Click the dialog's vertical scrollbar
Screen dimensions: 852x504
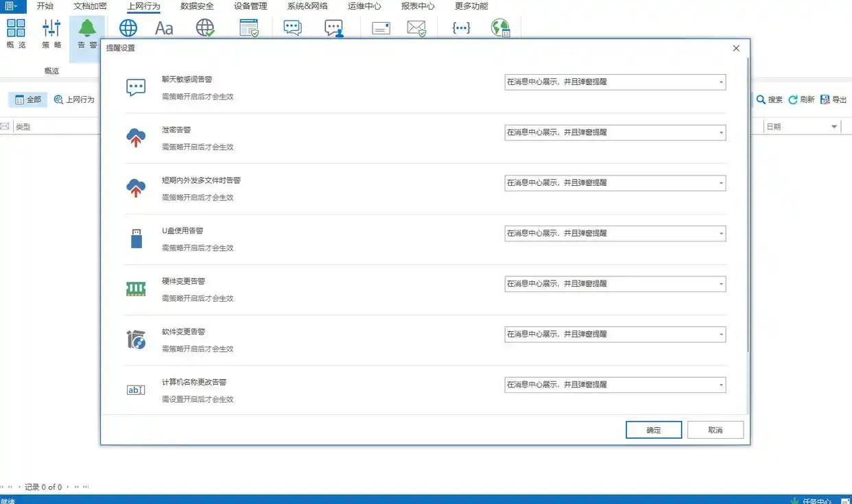(748, 206)
